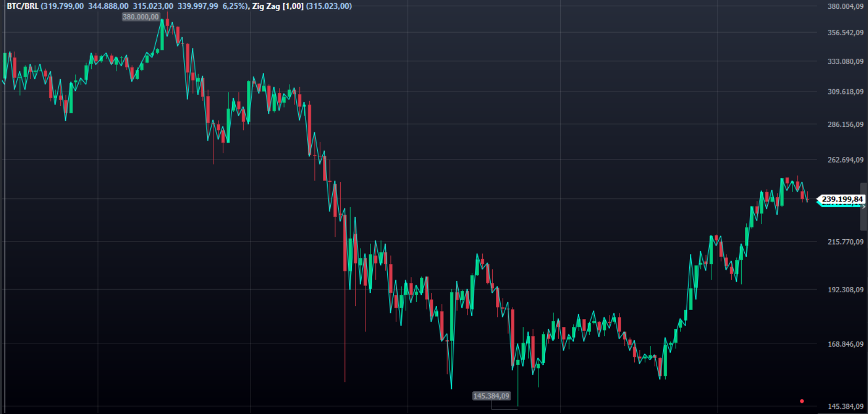Click legend change value 6,25%
Image resolution: width=868 pixels, height=414 pixels.
233,6
